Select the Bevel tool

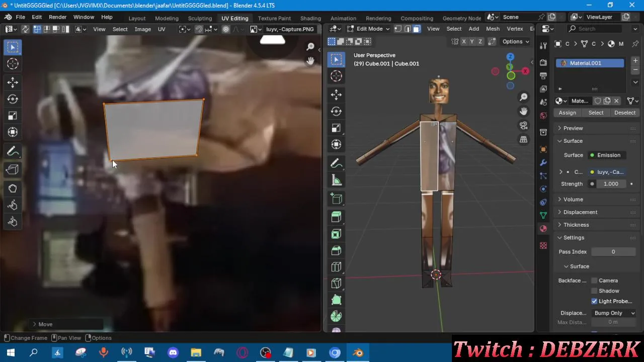(x=336, y=250)
